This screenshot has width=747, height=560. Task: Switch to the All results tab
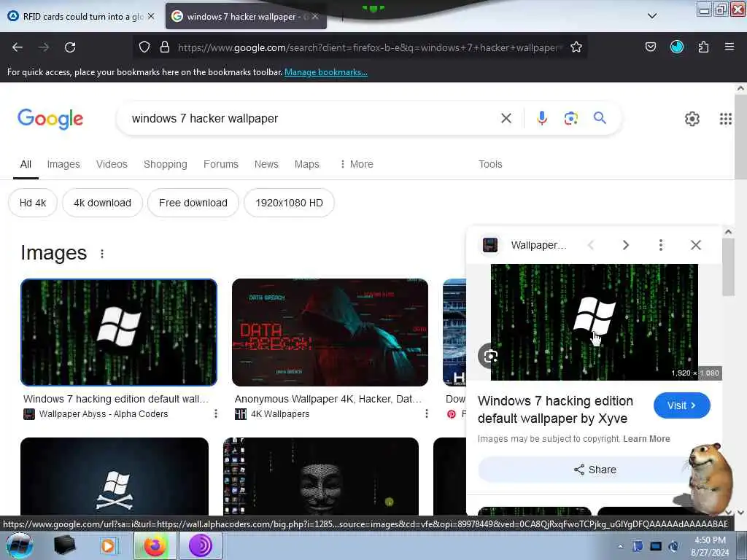point(26,164)
